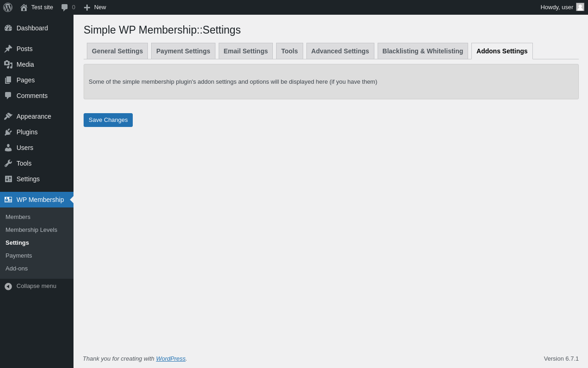This screenshot has height=368, width=588.
Task: Open the Posts menu label
Action: point(24,49)
